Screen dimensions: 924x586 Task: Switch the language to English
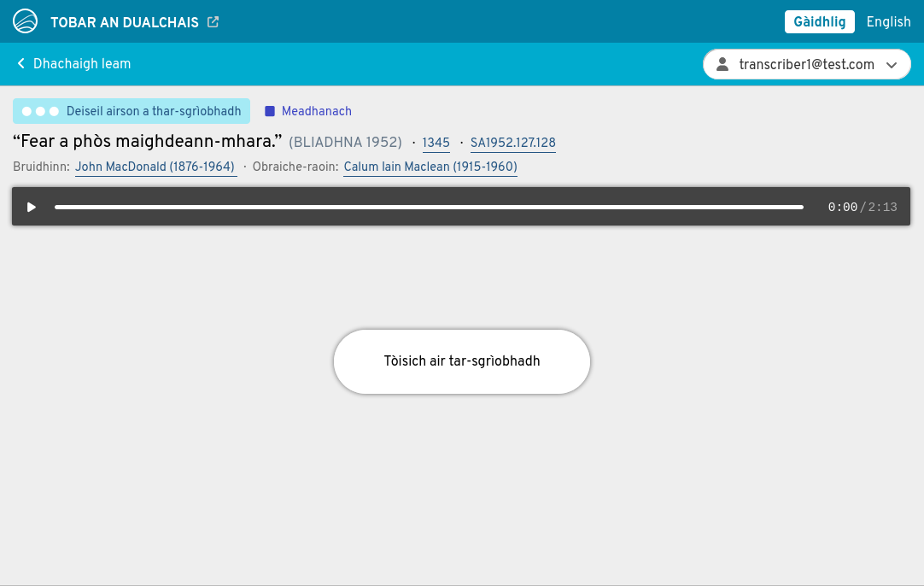point(888,22)
